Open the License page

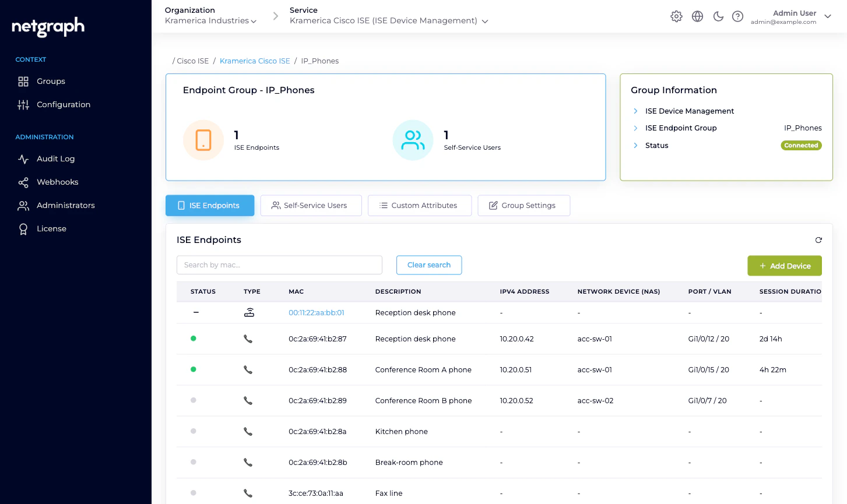(51, 228)
